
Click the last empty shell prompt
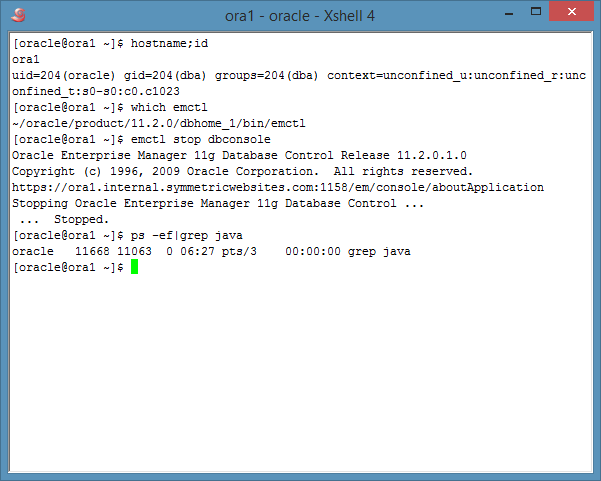tap(68, 267)
